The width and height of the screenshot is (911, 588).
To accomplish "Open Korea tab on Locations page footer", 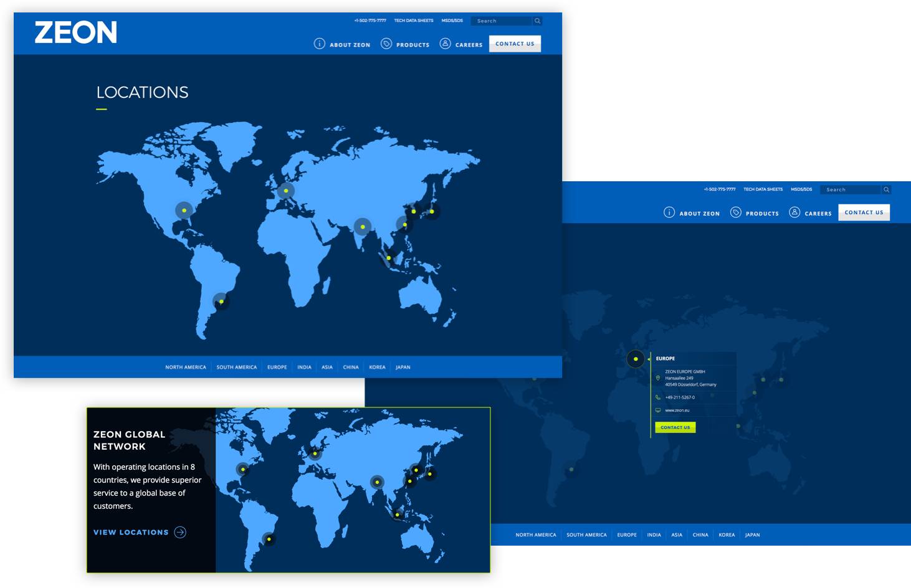I will click(377, 367).
